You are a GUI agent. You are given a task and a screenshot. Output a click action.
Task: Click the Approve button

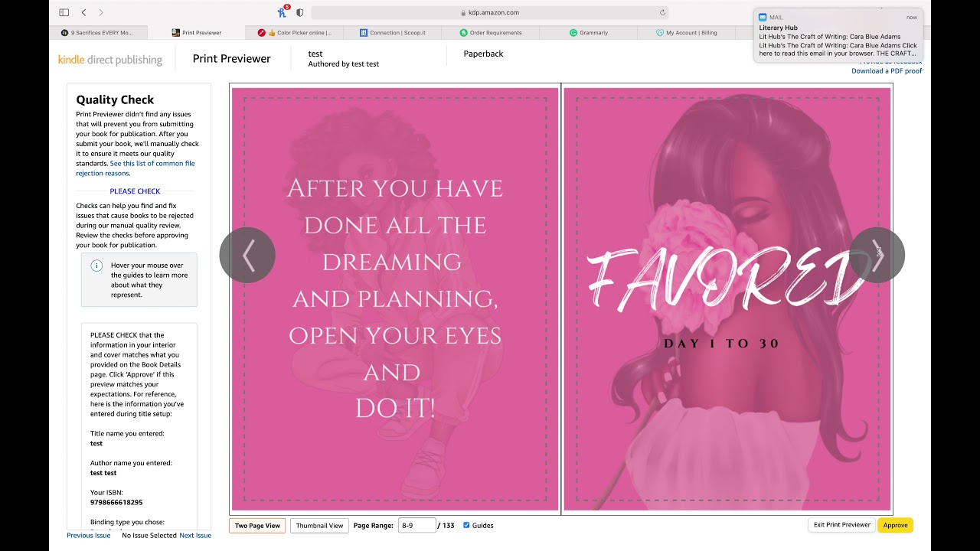pyautogui.click(x=895, y=525)
